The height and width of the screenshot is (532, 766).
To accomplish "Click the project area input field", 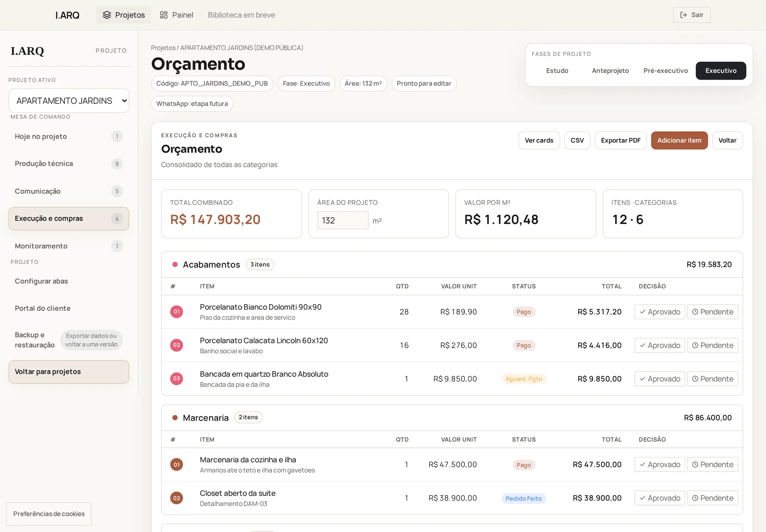I will (343, 220).
